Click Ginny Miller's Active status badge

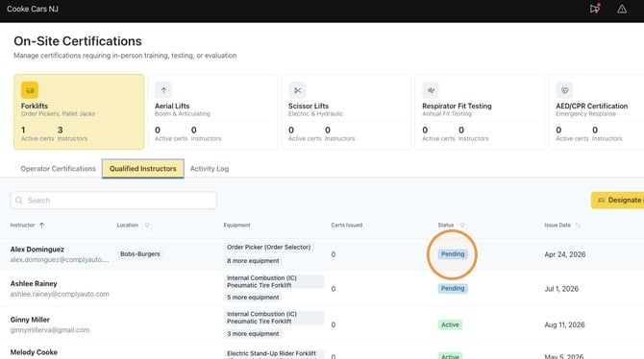[x=450, y=324]
